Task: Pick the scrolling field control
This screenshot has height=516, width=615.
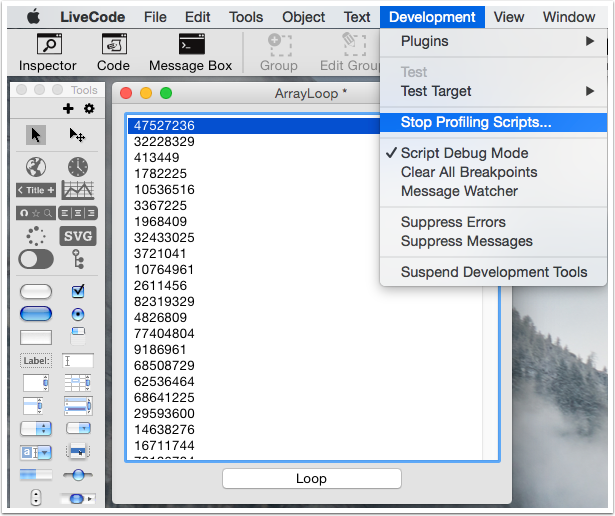Action: pos(36,383)
